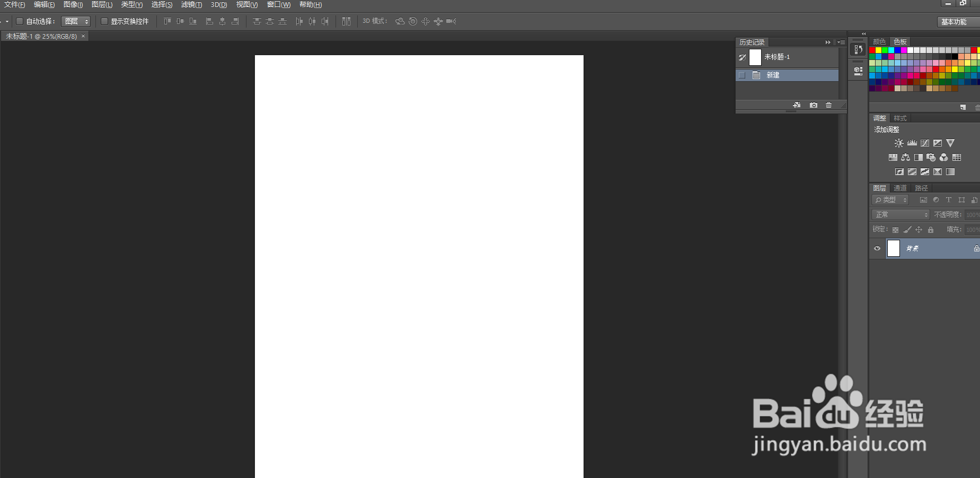This screenshot has width=980, height=478.
Task: Toggle lock position move icon
Action: (x=919, y=230)
